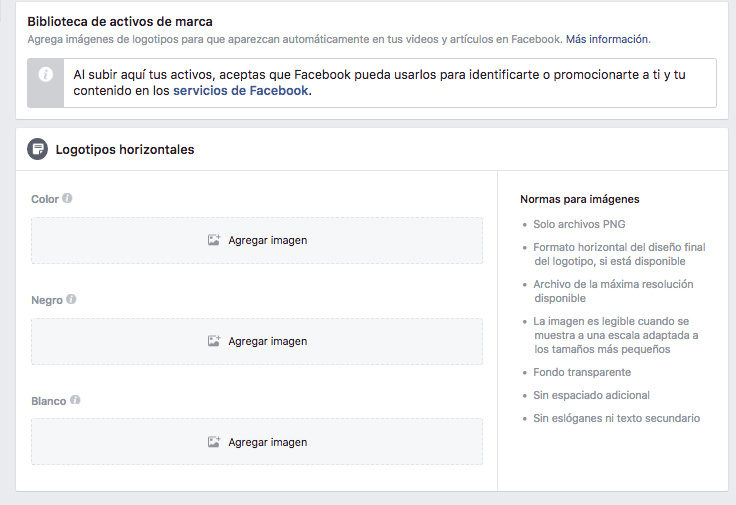The image size is (736, 505).
Task: Click the info icon next to Blanco
Action: point(76,400)
